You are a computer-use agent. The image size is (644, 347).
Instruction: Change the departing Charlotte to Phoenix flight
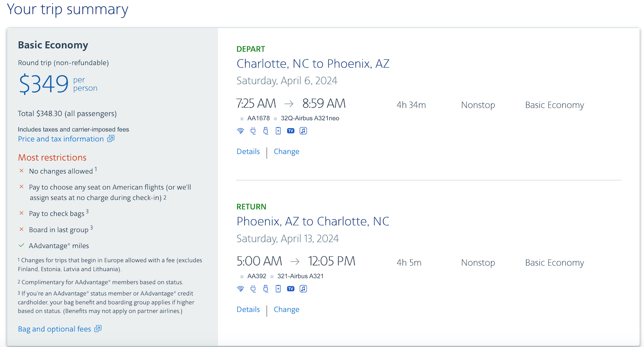click(x=286, y=151)
